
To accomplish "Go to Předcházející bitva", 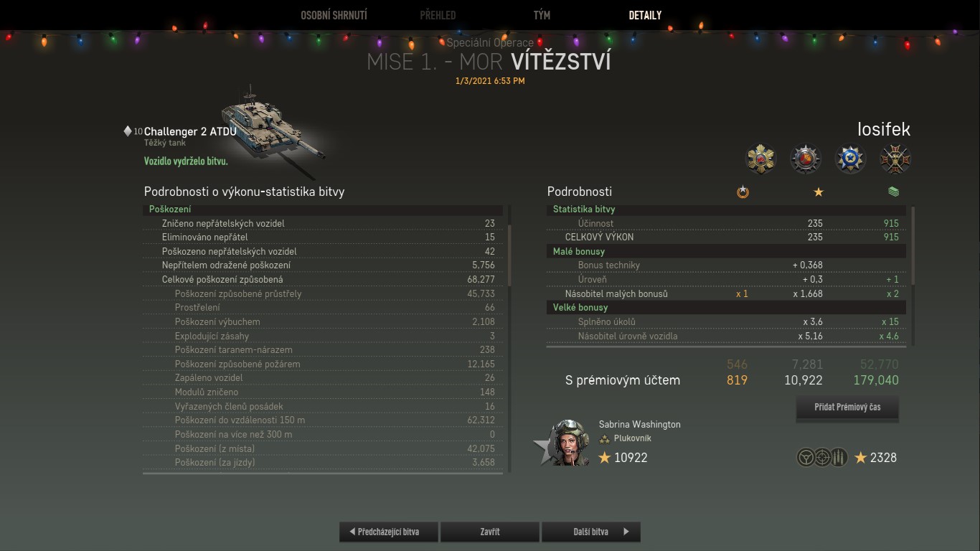I will (389, 532).
